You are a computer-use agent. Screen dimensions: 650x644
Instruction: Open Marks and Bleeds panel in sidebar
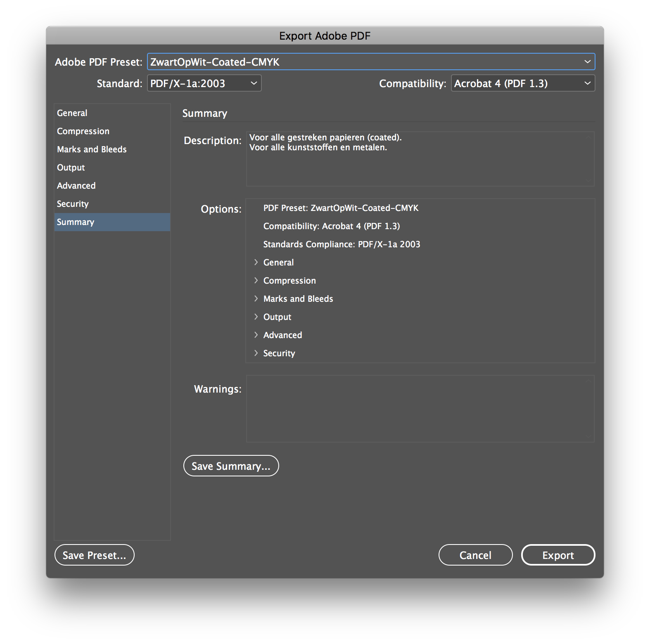pos(112,149)
